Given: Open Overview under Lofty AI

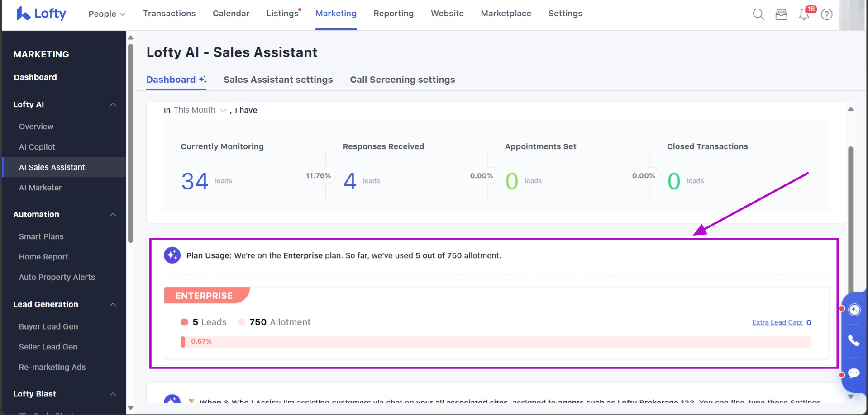Looking at the screenshot, I should 36,127.
